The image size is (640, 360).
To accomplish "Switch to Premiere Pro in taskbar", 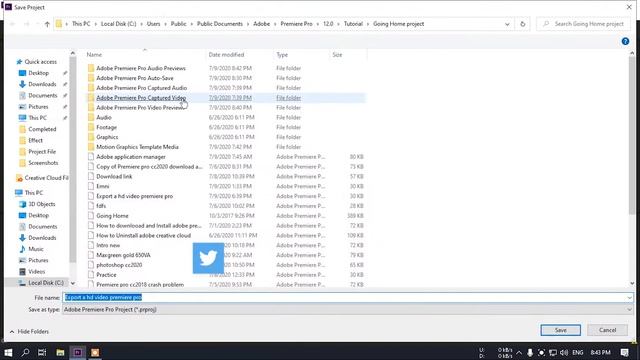I will [x=78, y=352].
